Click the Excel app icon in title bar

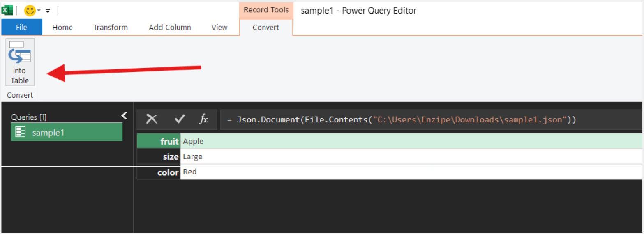[7, 10]
